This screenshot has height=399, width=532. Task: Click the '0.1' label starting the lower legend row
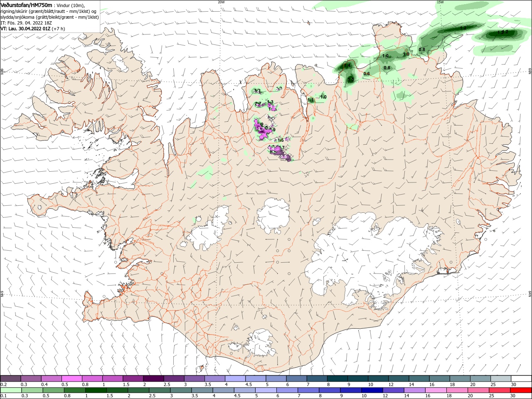click(3, 396)
